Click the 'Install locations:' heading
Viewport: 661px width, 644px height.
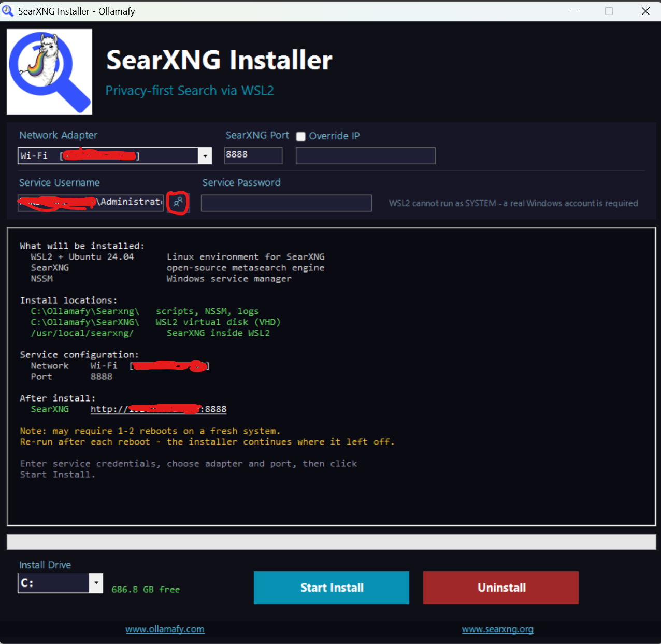click(68, 300)
